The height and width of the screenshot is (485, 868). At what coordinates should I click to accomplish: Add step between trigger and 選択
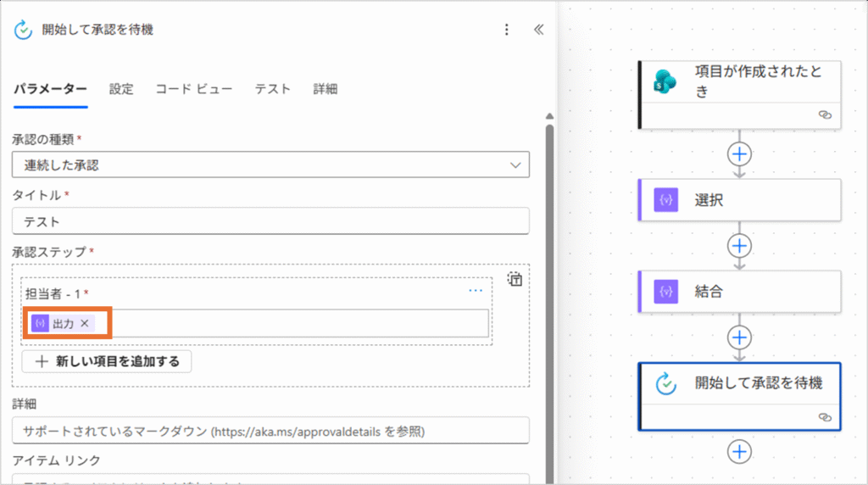pos(740,153)
